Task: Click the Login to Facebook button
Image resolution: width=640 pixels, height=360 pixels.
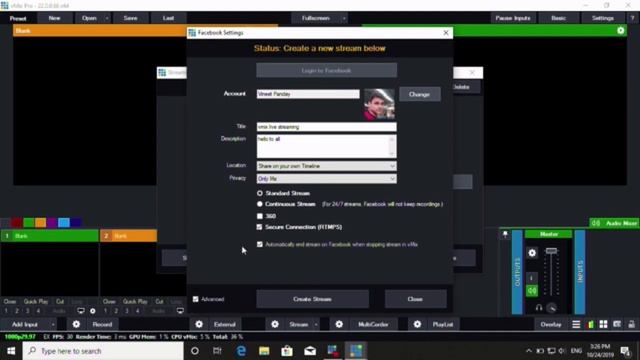Action: tap(326, 70)
